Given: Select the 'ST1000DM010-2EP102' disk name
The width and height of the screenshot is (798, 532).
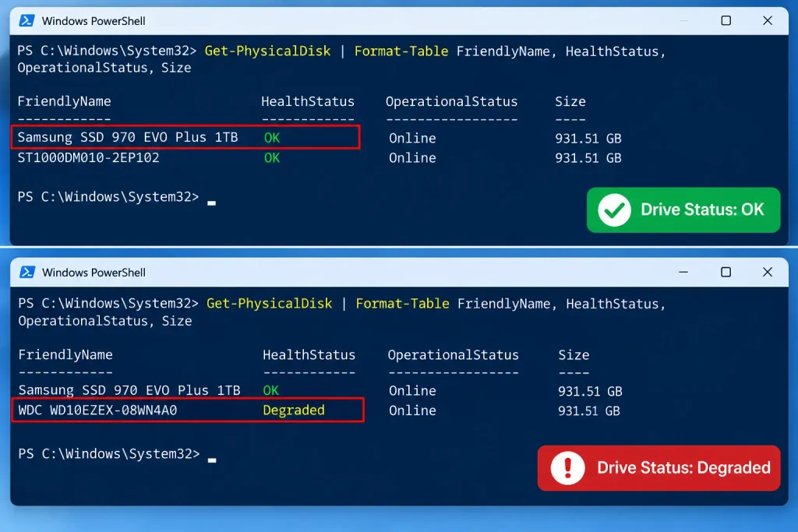Looking at the screenshot, I should [89, 157].
